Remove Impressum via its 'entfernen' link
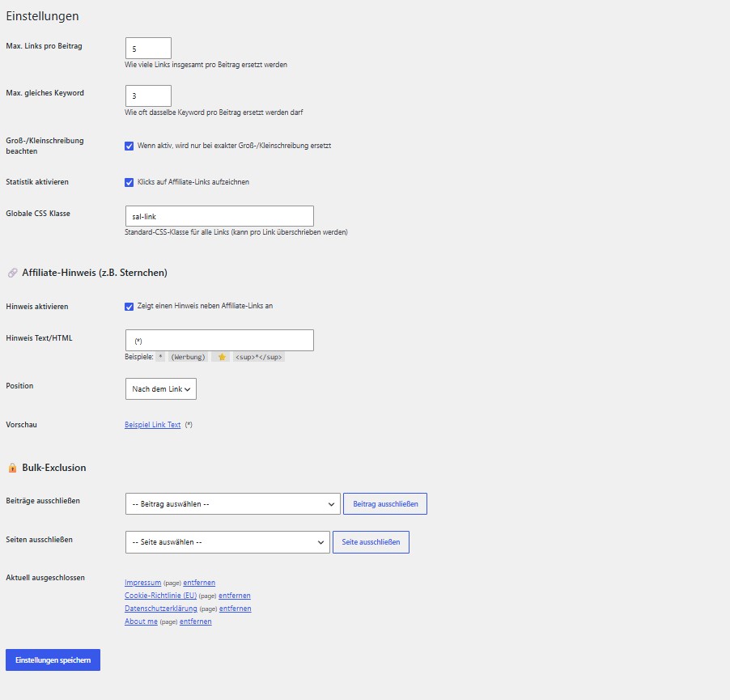This screenshot has height=700, width=730. 199,583
